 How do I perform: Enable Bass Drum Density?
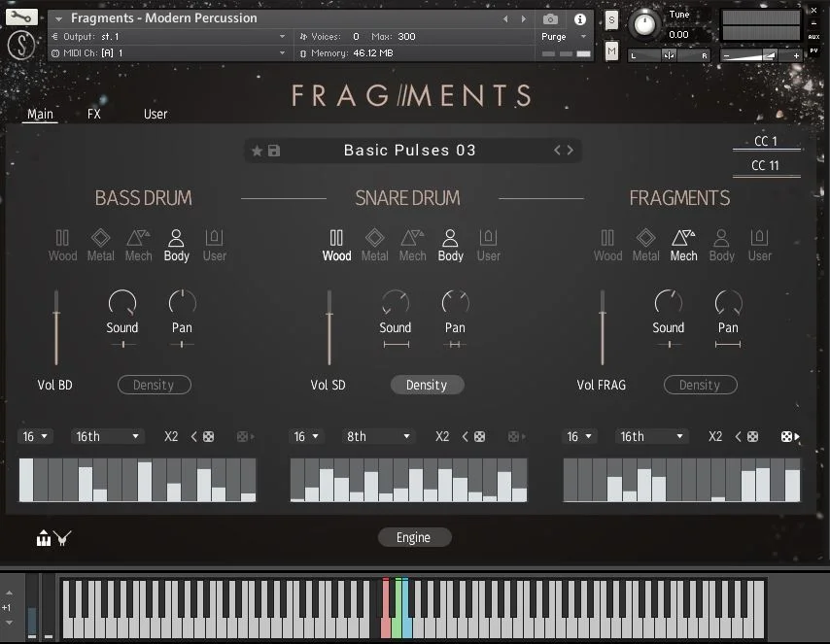click(154, 385)
